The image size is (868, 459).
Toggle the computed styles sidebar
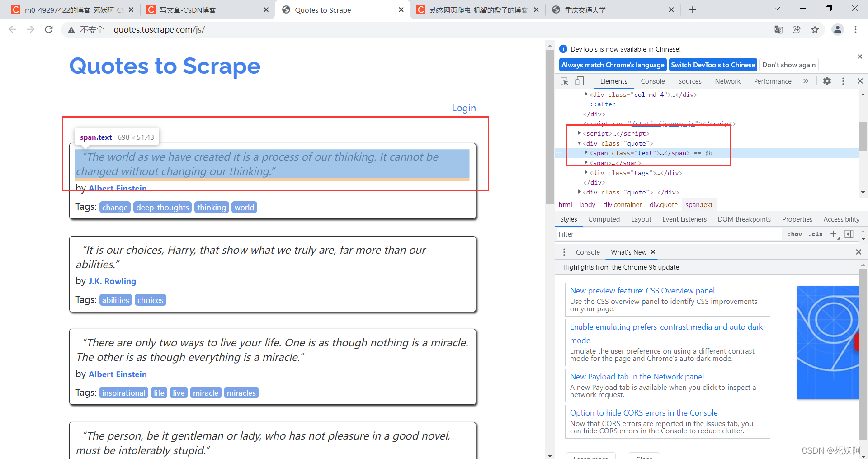click(849, 234)
